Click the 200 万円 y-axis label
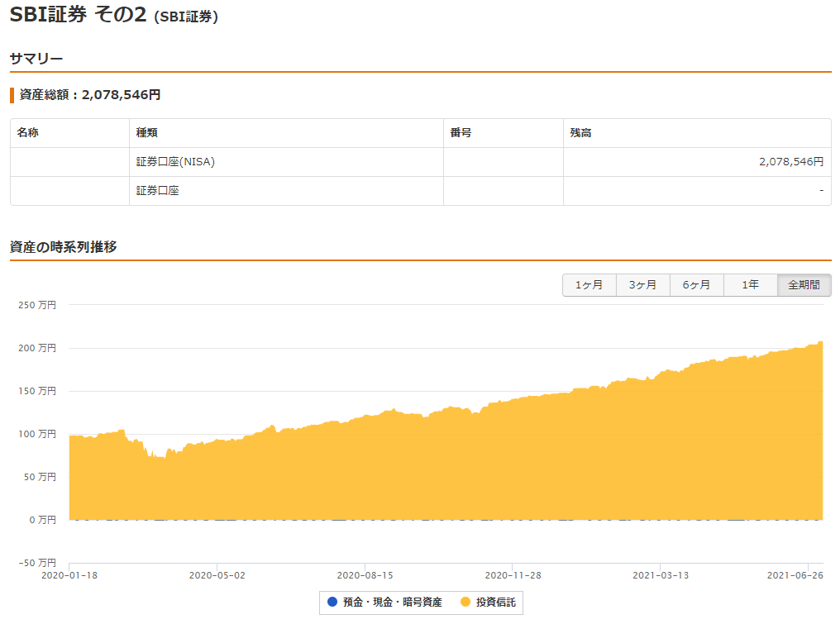Screen dimensions: 840x624 click(37, 348)
